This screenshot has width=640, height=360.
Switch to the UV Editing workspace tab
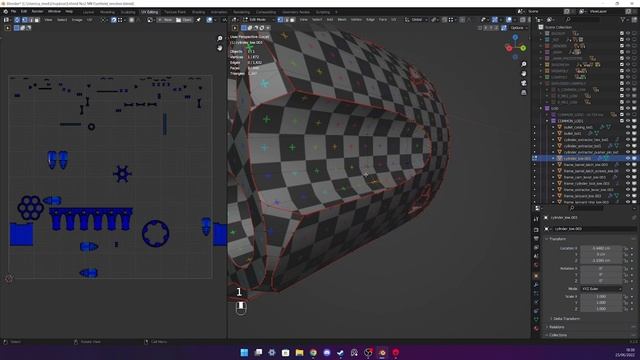click(149, 12)
